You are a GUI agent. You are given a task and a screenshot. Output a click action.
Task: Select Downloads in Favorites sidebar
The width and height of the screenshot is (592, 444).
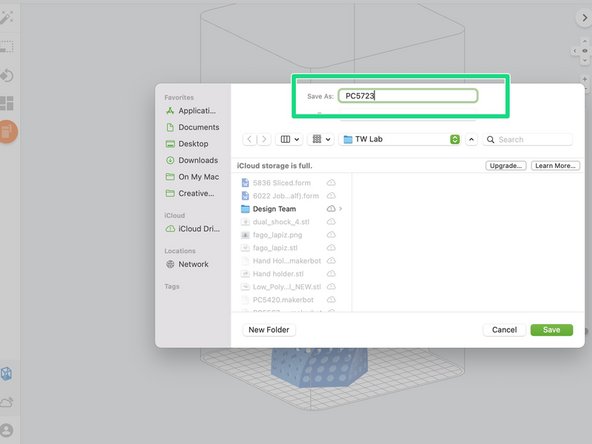click(192, 160)
